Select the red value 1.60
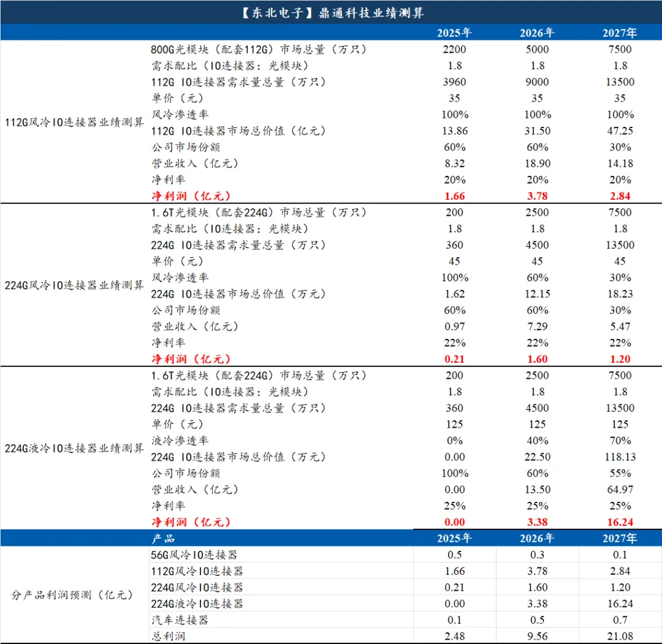The width and height of the screenshot is (662, 644). pyautogui.click(x=537, y=359)
